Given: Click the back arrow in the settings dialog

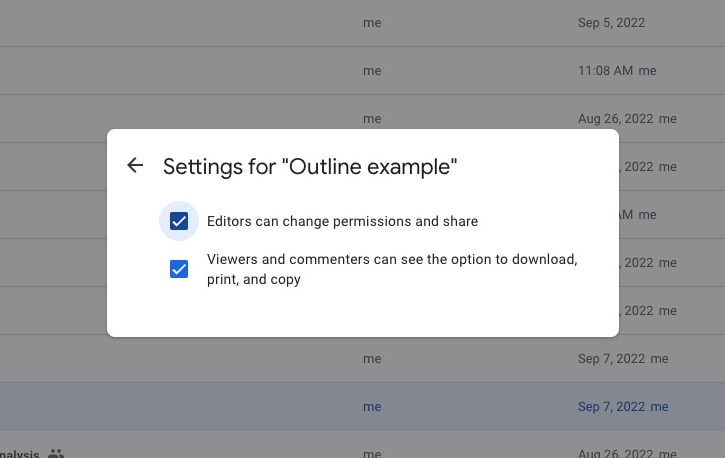Looking at the screenshot, I should [x=135, y=165].
